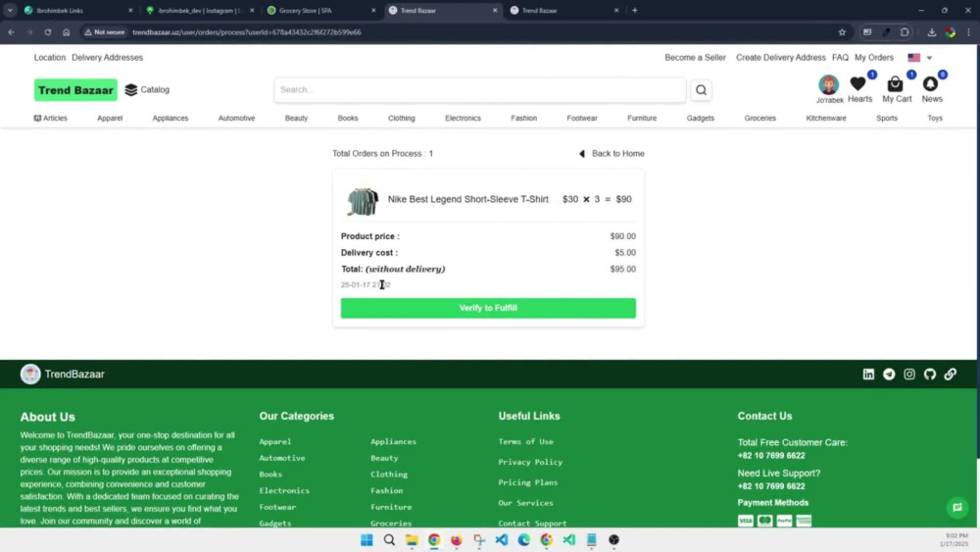The height and width of the screenshot is (552, 980).
Task: Open the My Cart bag icon
Action: 895,83
